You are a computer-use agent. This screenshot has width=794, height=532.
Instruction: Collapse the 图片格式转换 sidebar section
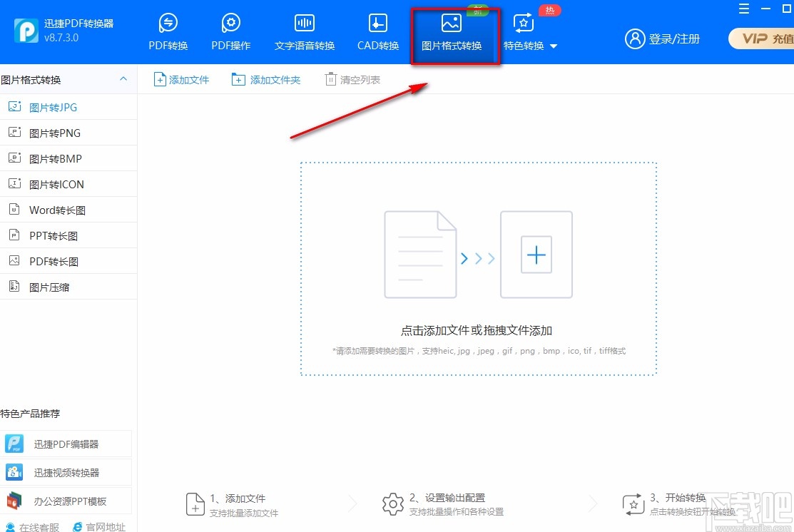click(123, 78)
